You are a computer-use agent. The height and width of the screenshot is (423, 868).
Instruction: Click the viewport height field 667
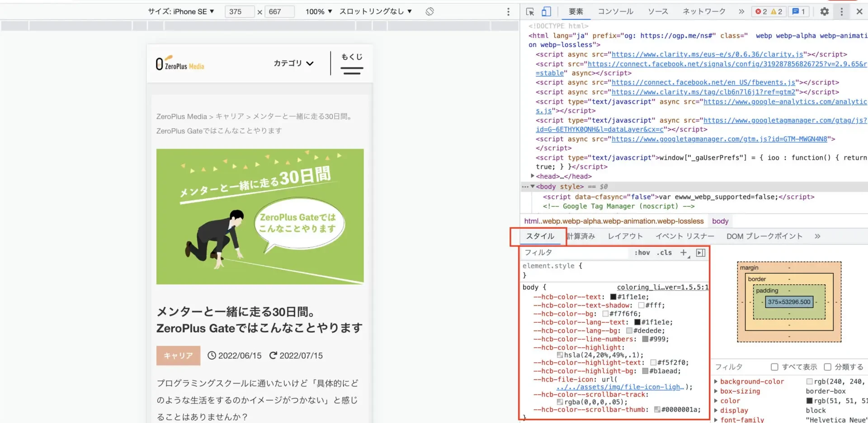(x=280, y=12)
